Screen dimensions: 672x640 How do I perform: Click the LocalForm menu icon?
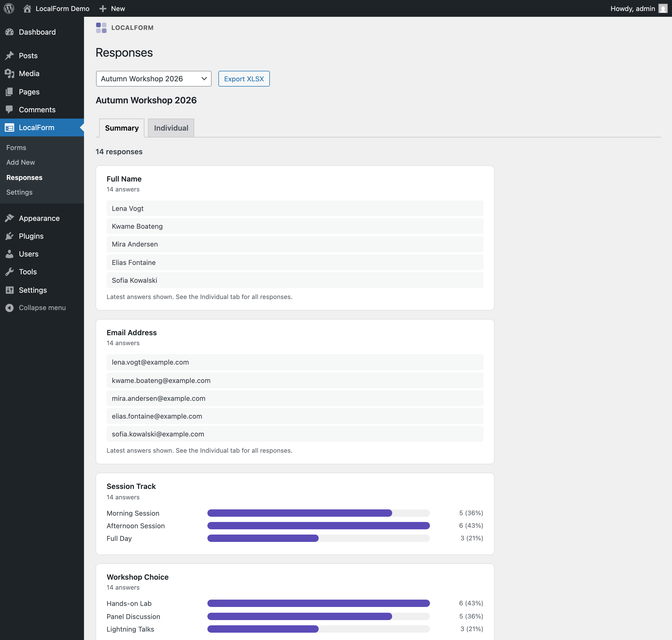(9, 127)
